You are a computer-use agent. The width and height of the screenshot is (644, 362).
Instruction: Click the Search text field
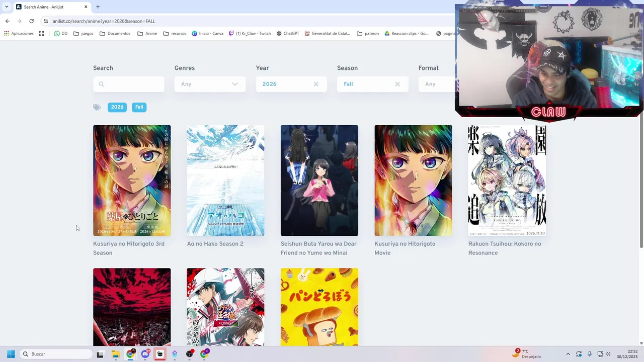[129, 84]
